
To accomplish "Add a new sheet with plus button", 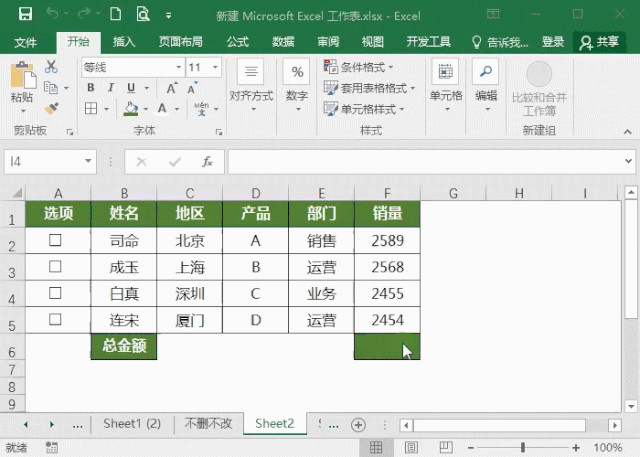I will 358,425.
